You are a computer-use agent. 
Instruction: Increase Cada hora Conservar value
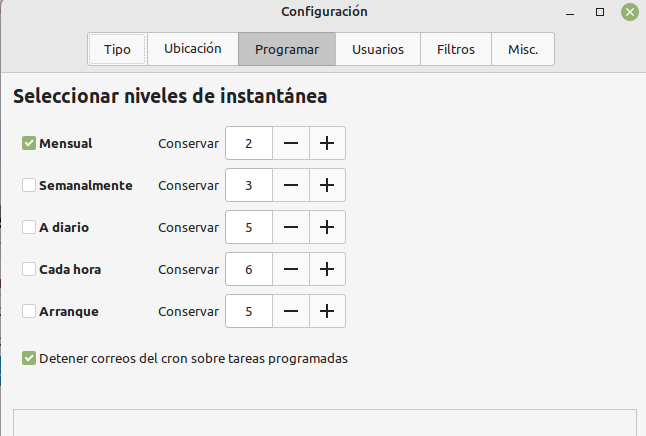327,270
